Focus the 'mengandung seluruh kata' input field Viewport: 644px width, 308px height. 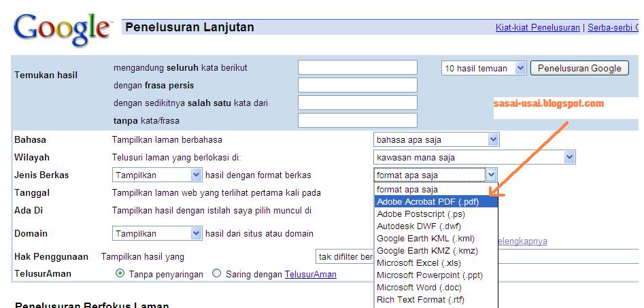tap(357, 67)
